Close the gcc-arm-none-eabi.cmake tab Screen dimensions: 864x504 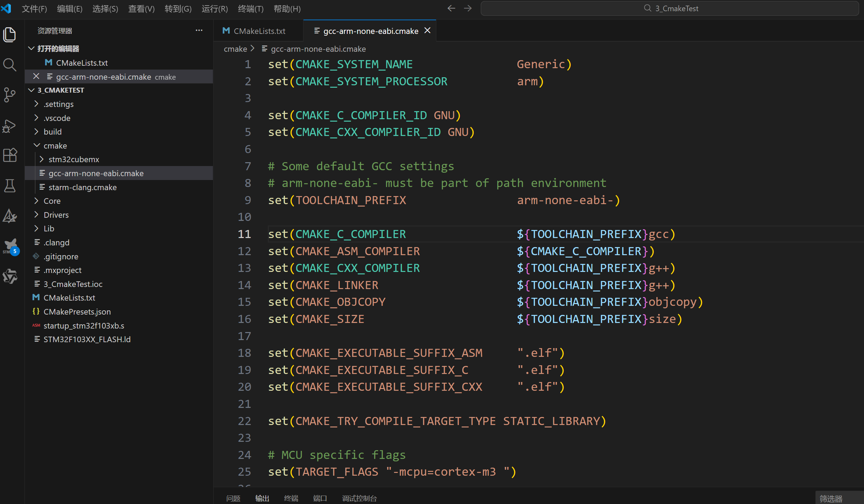(427, 31)
